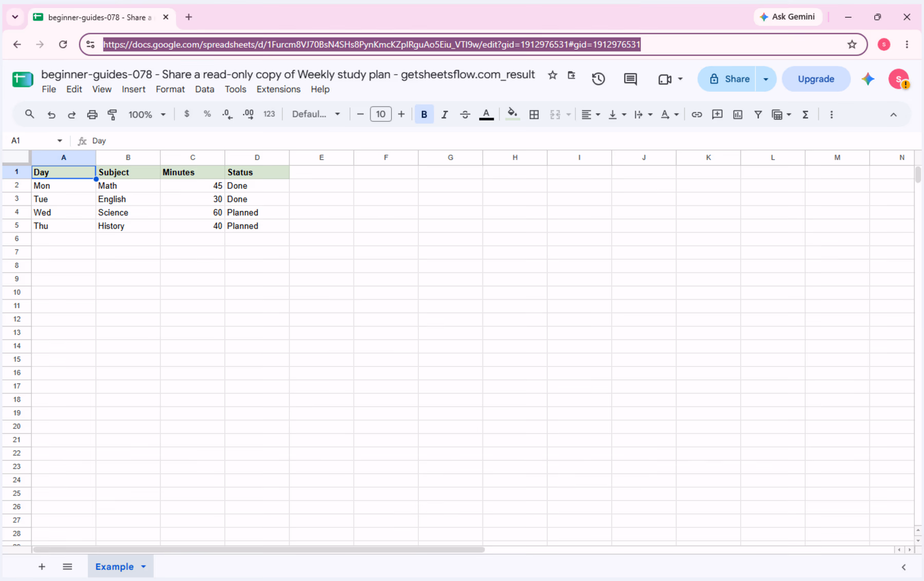
Task: Open the font family dropdown
Action: tap(316, 114)
